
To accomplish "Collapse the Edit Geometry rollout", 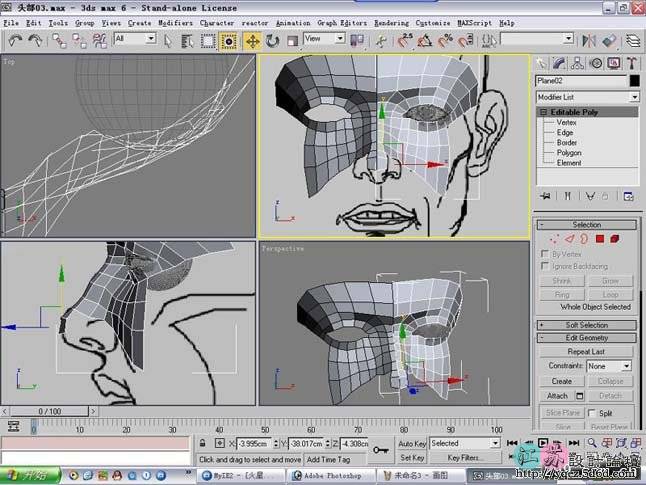I will (x=587, y=338).
